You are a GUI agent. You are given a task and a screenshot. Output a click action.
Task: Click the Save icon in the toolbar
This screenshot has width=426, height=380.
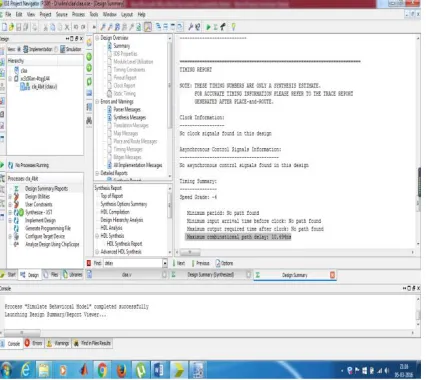19,27
